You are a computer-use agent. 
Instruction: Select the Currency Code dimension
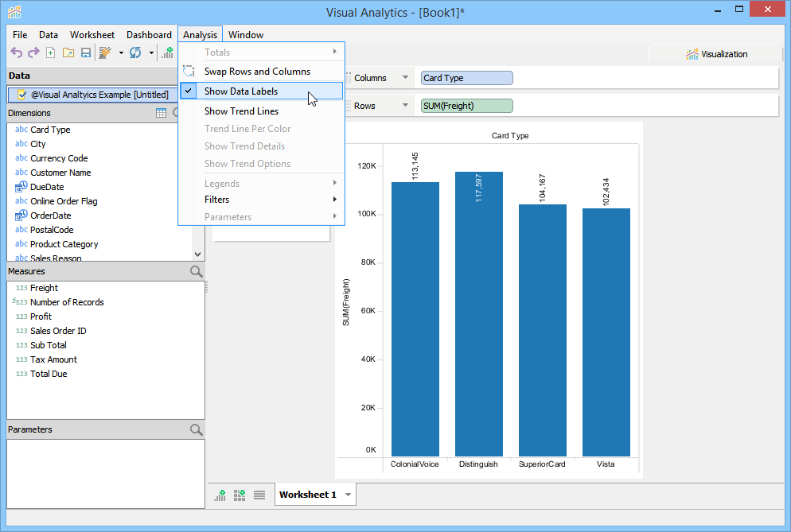(x=59, y=158)
